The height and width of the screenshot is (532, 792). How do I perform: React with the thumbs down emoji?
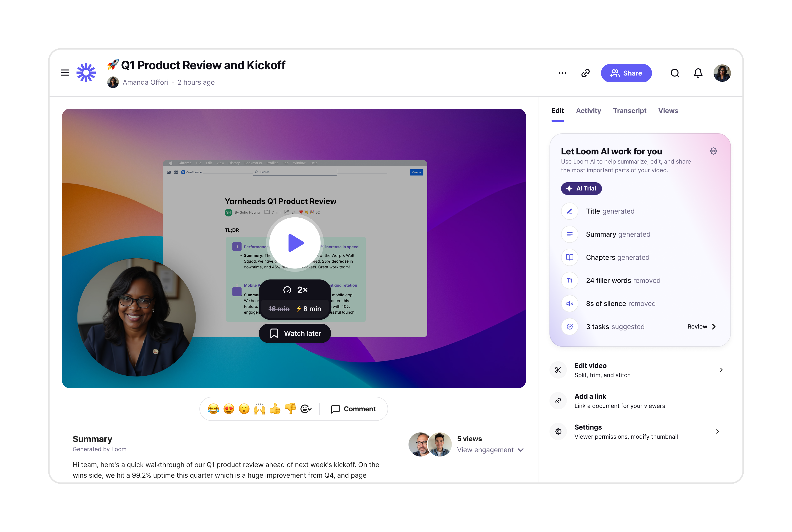[x=290, y=409]
